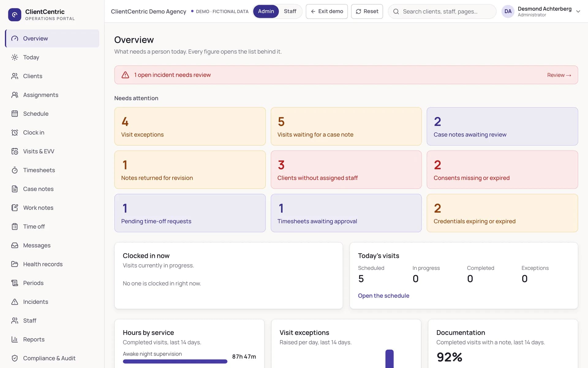Open Timesheets awaiting approval card
Image resolution: width=588 pixels, height=368 pixels.
[346, 213]
